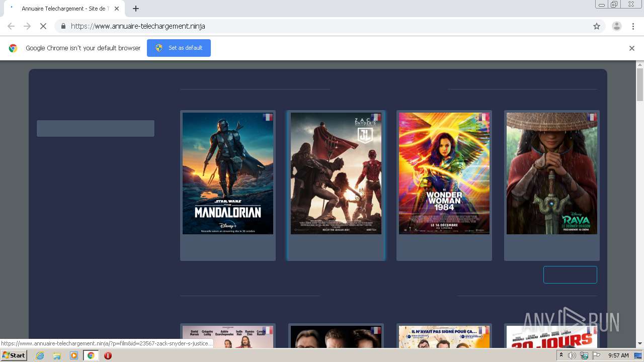Bookmark this page with star icon
Image resolution: width=644 pixels, height=362 pixels.
(597, 26)
